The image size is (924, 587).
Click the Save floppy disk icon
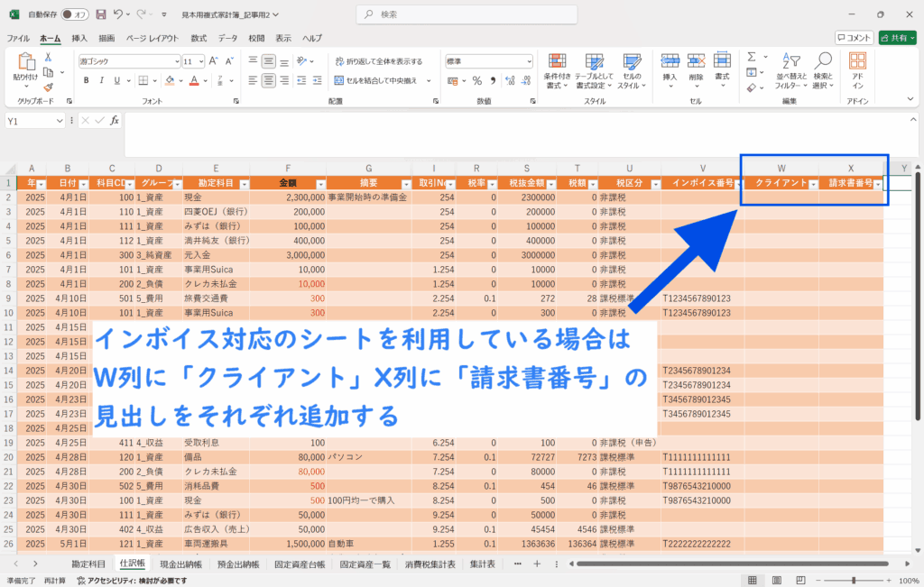click(101, 14)
